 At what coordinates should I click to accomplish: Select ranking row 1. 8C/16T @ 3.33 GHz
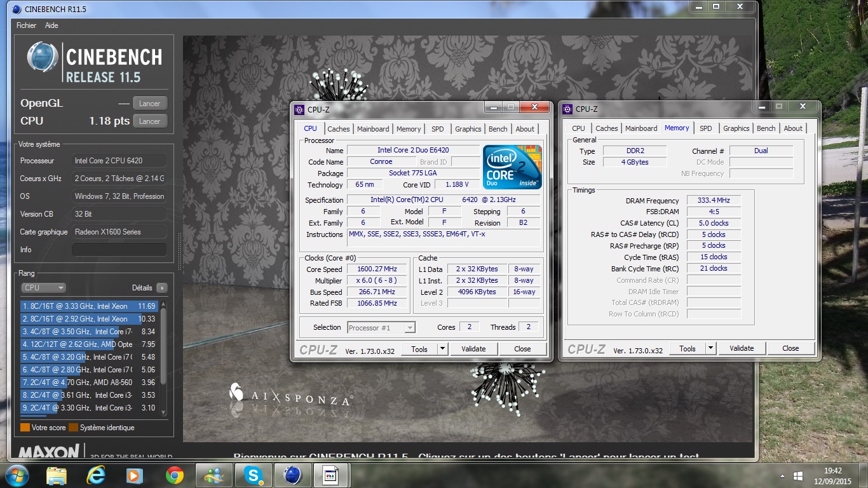[89, 306]
